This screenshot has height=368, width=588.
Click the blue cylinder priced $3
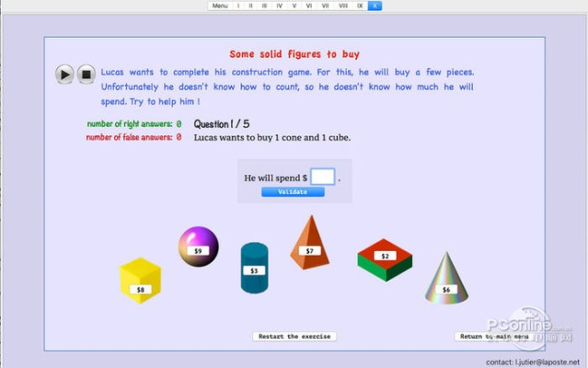(254, 267)
